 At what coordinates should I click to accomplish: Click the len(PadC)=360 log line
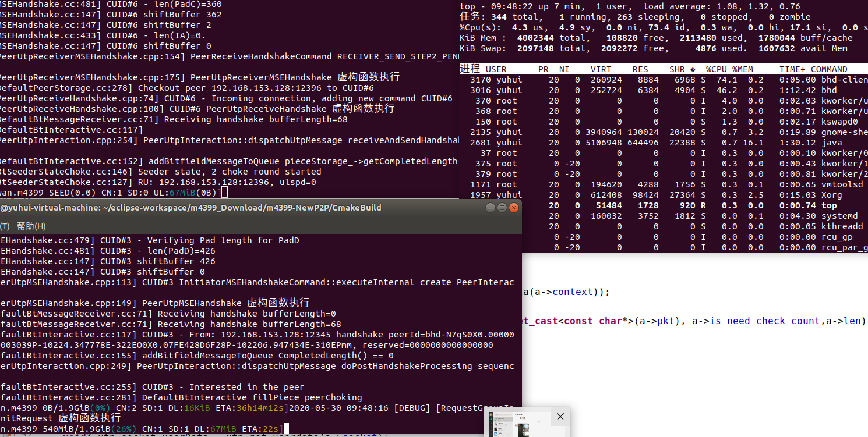(111, 4)
